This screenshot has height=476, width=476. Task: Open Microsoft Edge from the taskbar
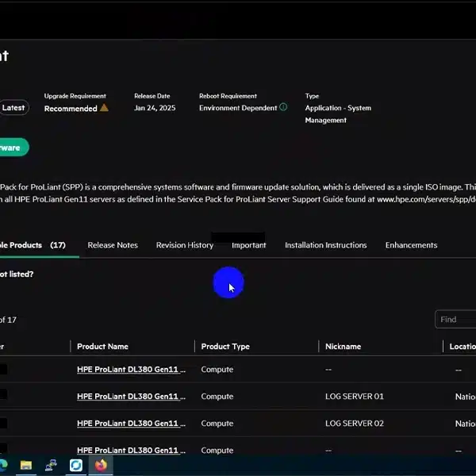(x=2, y=465)
